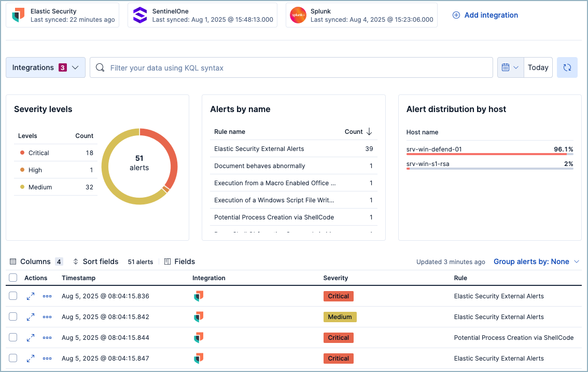588x372 pixels.
Task: Open the Integrations filter dropdown
Action: click(x=45, y=67)
